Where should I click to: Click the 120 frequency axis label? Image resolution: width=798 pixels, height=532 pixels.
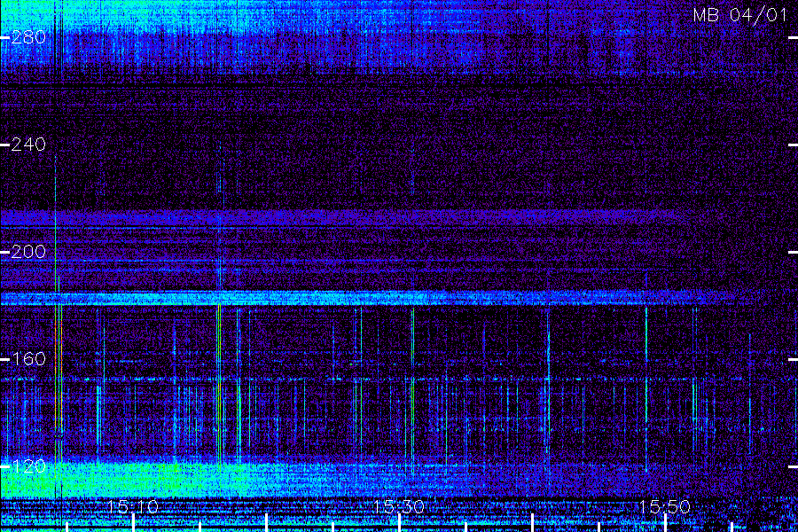pyautogui.click(x=28, y=466)
